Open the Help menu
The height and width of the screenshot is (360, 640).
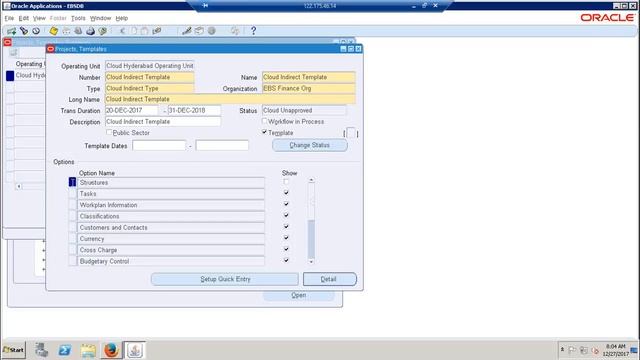pyautogui.click(x=122, y=18)
